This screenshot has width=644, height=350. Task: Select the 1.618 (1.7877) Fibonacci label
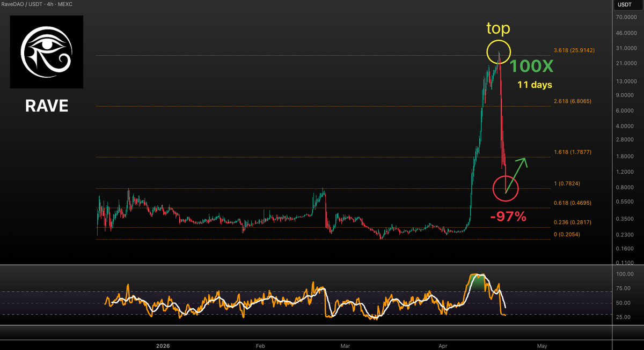(x=572, y=152)
